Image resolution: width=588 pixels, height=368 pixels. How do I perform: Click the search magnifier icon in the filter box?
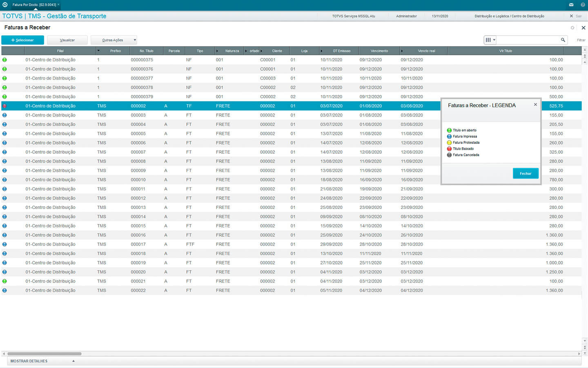tap(563, 40)
